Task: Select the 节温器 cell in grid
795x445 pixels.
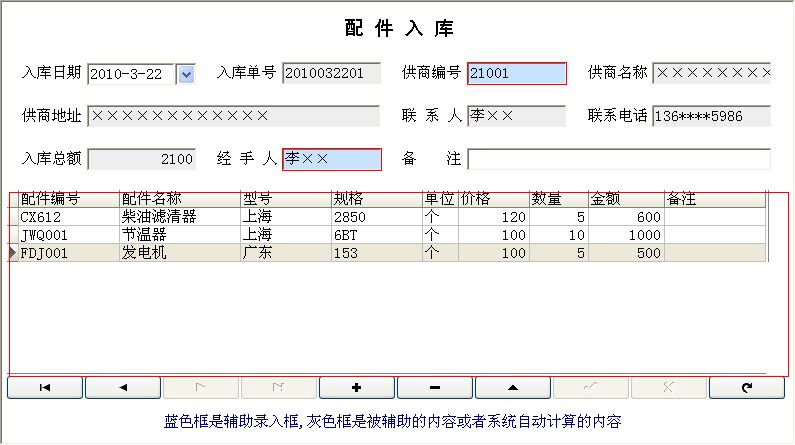Action: click(178, 235)
